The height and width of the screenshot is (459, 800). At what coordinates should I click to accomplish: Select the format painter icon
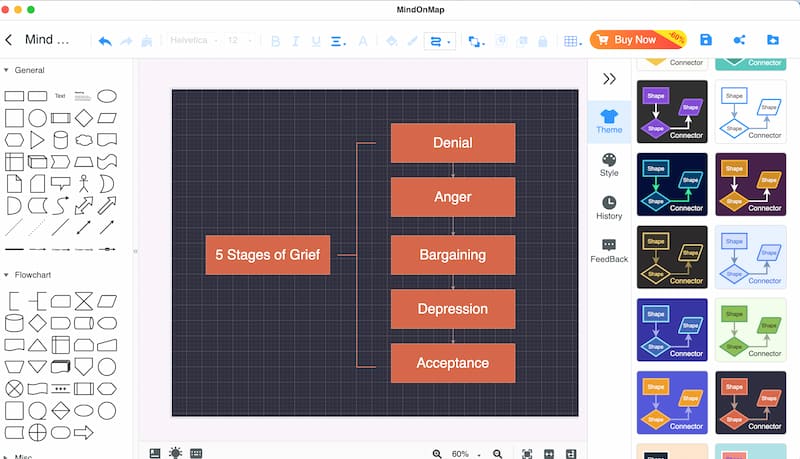(x=146, y=41)
